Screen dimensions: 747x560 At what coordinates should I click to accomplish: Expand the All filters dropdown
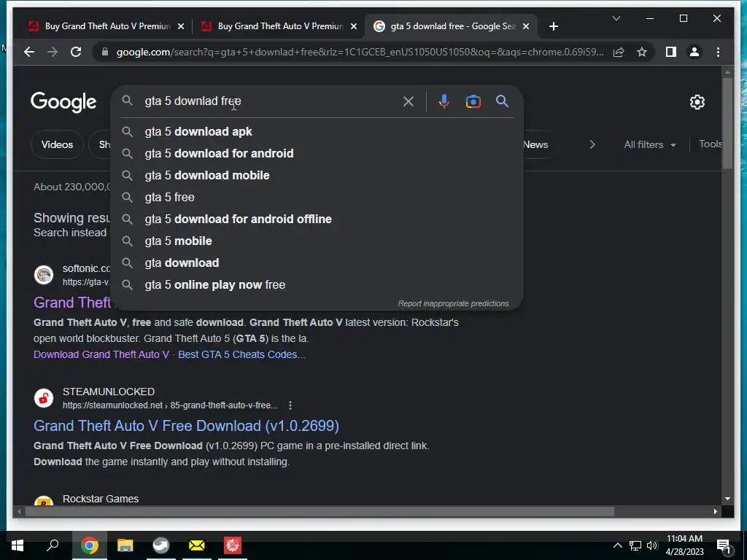click(x=650, y=145)
